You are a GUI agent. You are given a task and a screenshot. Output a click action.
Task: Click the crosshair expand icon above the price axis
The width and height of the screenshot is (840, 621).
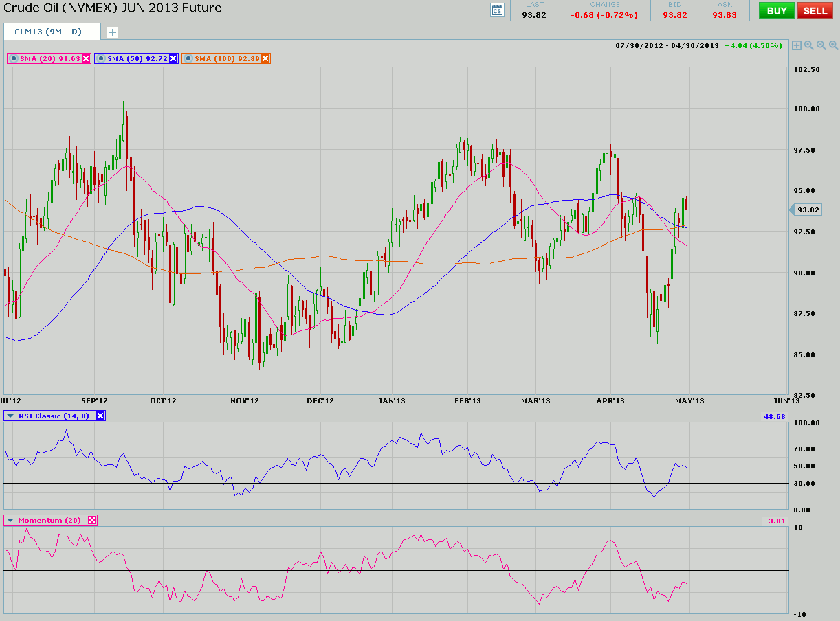[796, 45]
